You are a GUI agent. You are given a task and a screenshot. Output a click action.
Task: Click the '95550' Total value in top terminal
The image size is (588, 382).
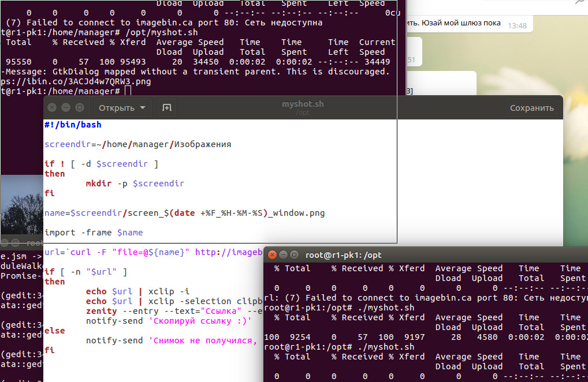coord(18,62)
